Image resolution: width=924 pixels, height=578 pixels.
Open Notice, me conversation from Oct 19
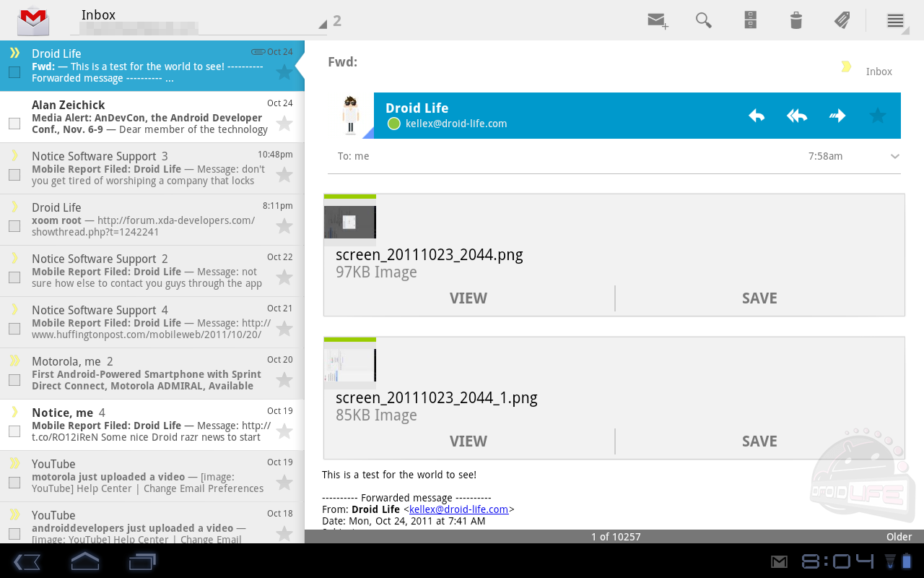click(x=144, y=425)
